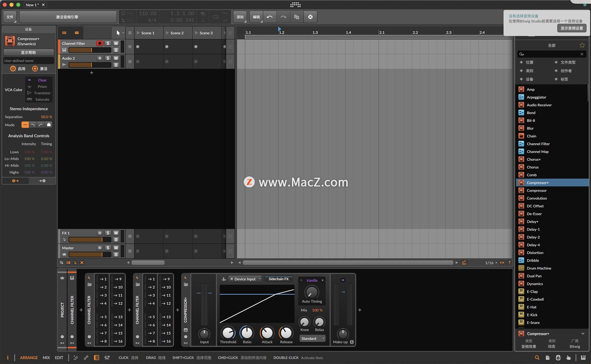Switch to the ARRANGE view
The height and width of the screenshot is (364, 591).
click(29, 358)
